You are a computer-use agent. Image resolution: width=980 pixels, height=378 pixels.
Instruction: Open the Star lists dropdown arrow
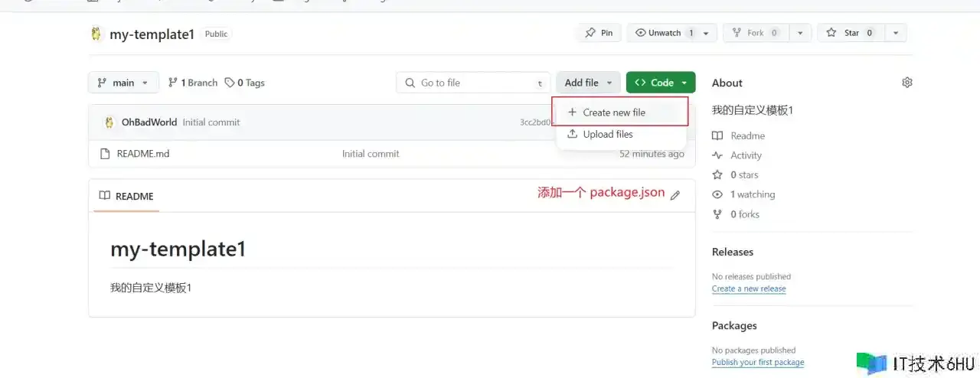[x=895, y=33]
